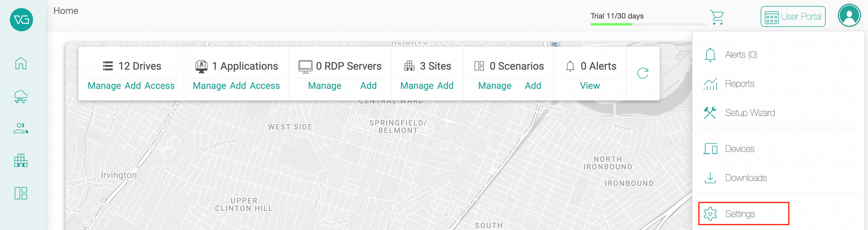Click the Home page title

point(66,11)
